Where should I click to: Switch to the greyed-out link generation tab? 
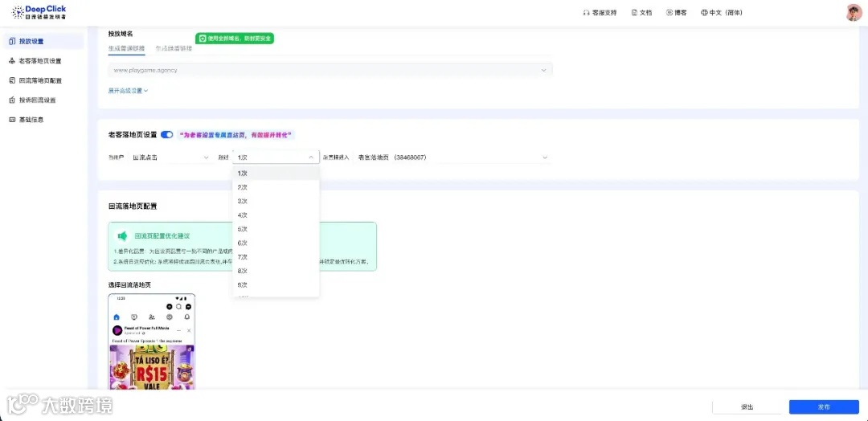click(174, 48)
